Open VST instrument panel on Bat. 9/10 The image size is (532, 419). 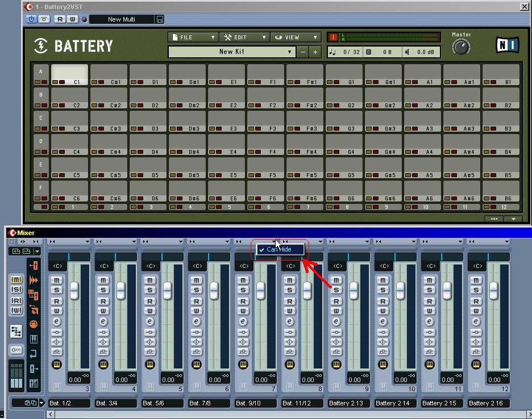tap(243, 364)
